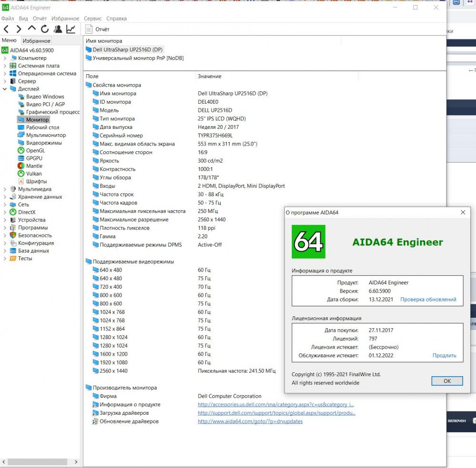Click the left panel horizontal scrollbar thumb
Image resolution: width=476 pixels, height=468 pixels.
37,462
